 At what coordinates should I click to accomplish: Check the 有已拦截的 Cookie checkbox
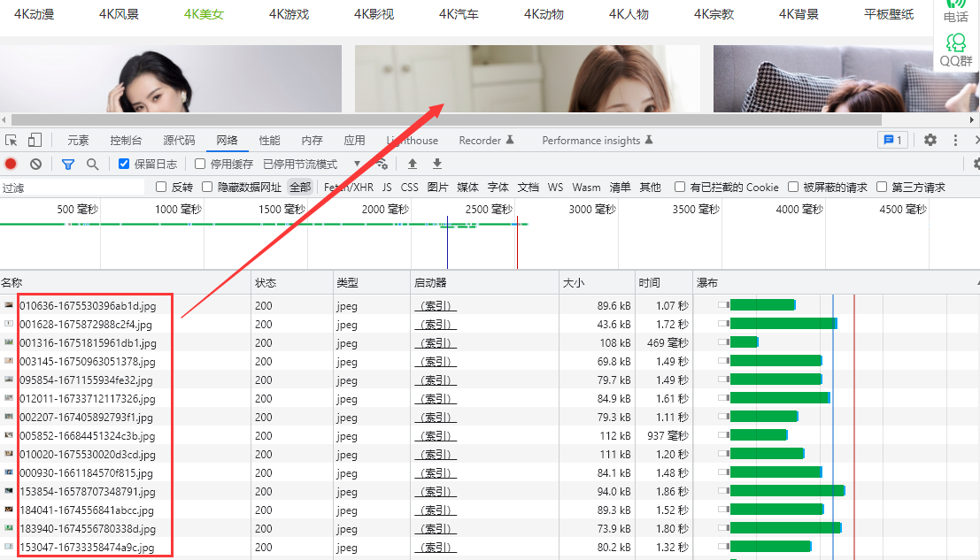tap(679, 187)
